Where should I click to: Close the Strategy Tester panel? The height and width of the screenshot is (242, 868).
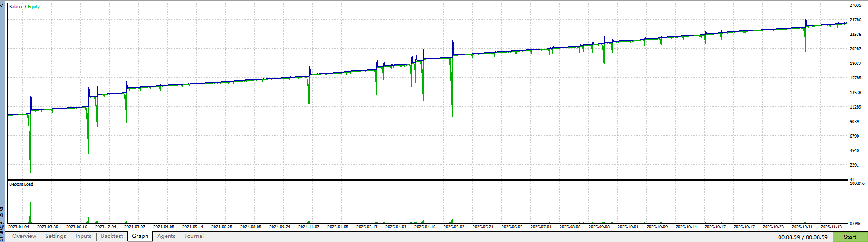coord(1,6)
